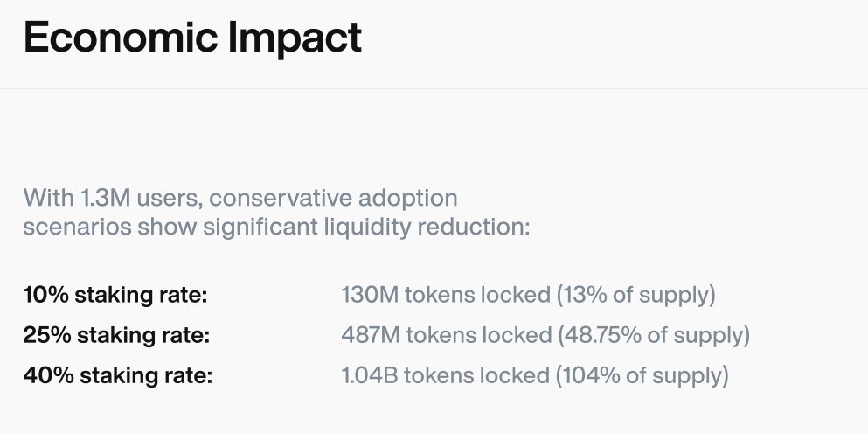Image resolution: width=868 pixels, height=434 pixels.
Task: Select the 40% staking rate label
Action: (117, 375)
